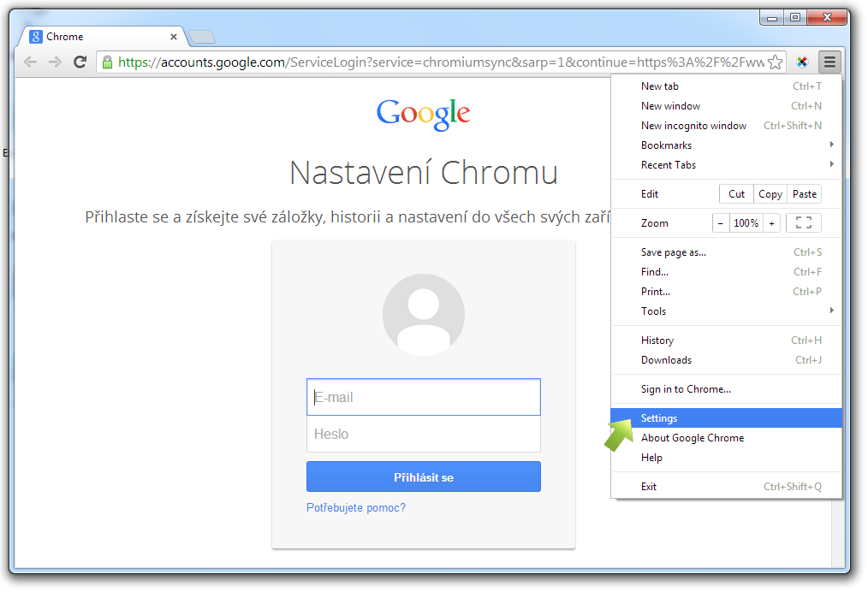Image resolution: width=868 pixels, height=592 pixels.
Task: Choose Print... menu entry
Action: [x=726, y=292]
